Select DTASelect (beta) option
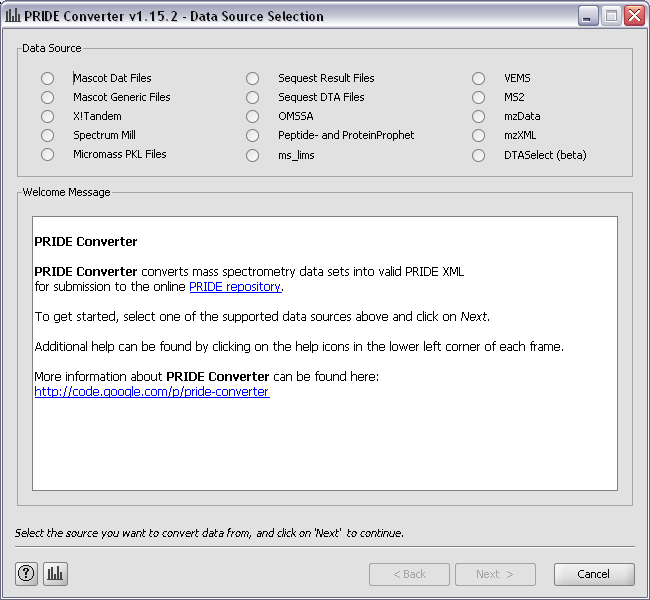This screenshot has width=650, height=600. tap(479, 155)
